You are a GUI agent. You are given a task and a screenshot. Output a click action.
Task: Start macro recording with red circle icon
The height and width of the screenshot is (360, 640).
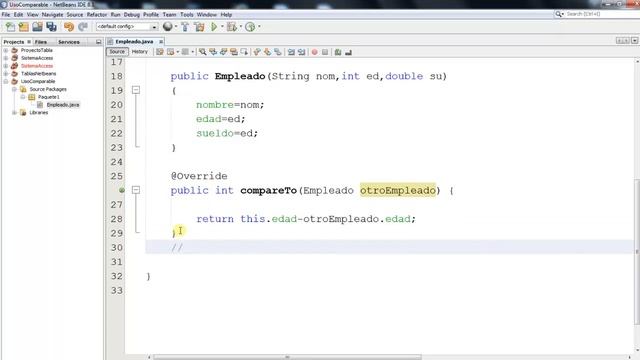(x=315, y=52)
